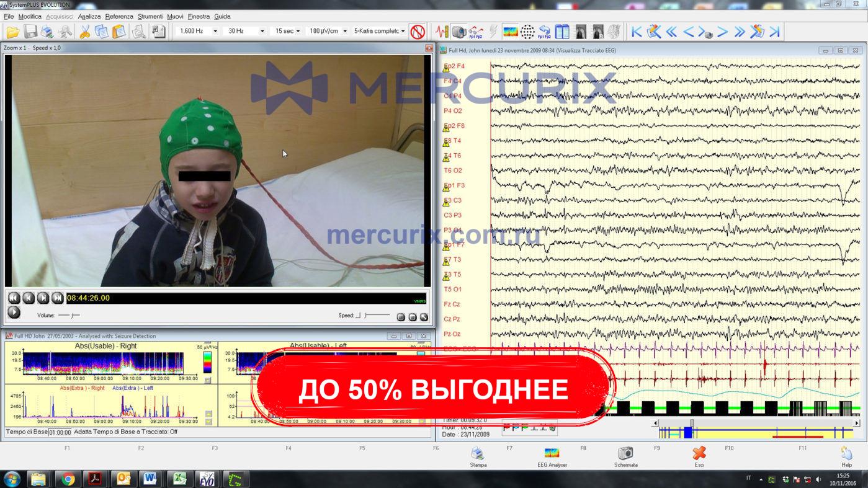
Task: Click the P4 O2 channel label
Action: click(x=453, y=111)
